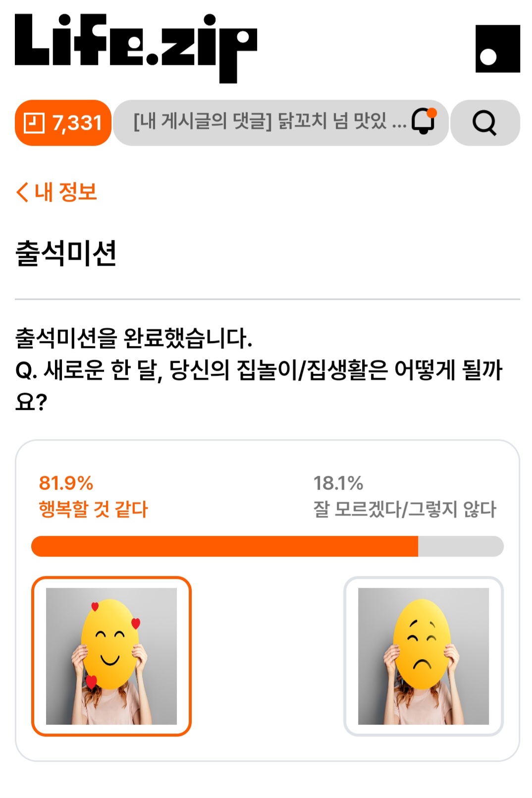532x798 pixels.
Task: Tap the black square menu icon
Action: point(497,49)
